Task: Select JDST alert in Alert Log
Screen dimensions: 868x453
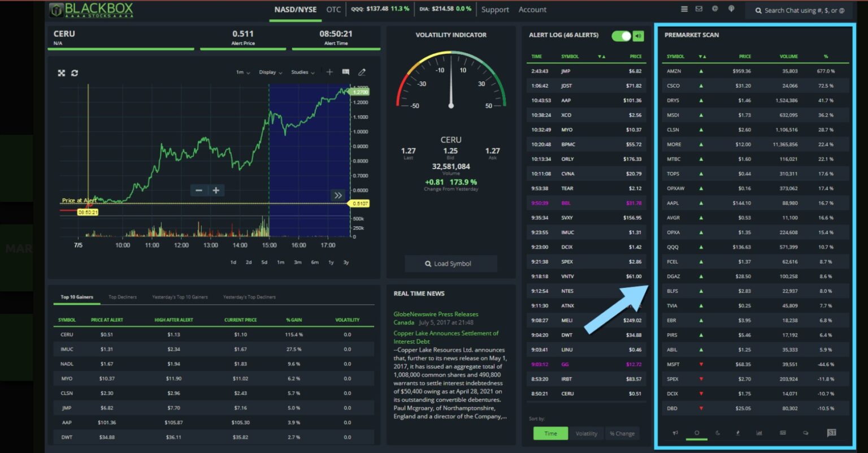Action: pyautogui.click(x=586, y=86)
